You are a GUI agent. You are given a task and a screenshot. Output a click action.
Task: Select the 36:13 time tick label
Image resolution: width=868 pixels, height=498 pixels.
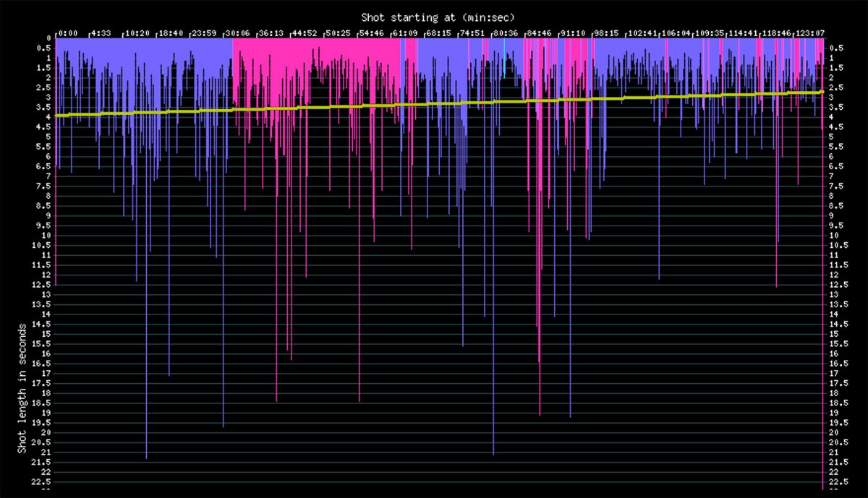[x=271, y=33]
